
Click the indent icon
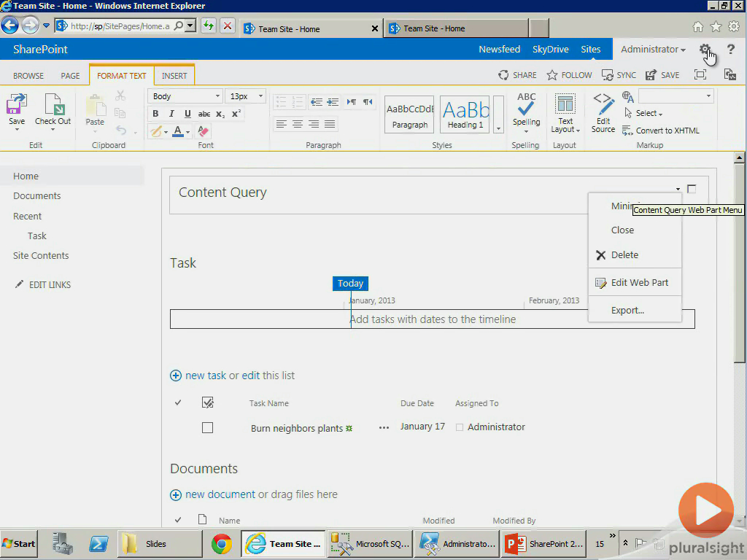333,102
